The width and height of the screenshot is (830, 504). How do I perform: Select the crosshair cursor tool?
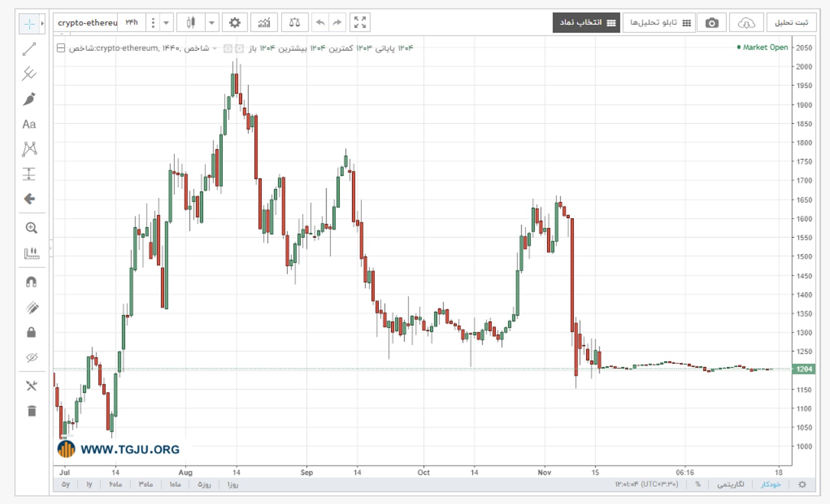29,24
